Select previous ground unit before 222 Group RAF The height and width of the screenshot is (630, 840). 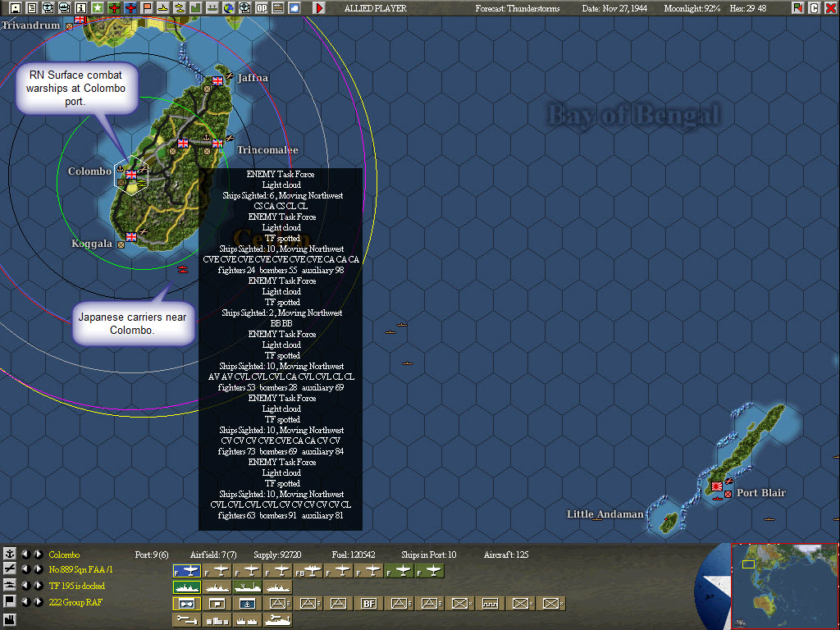(25, 601)
